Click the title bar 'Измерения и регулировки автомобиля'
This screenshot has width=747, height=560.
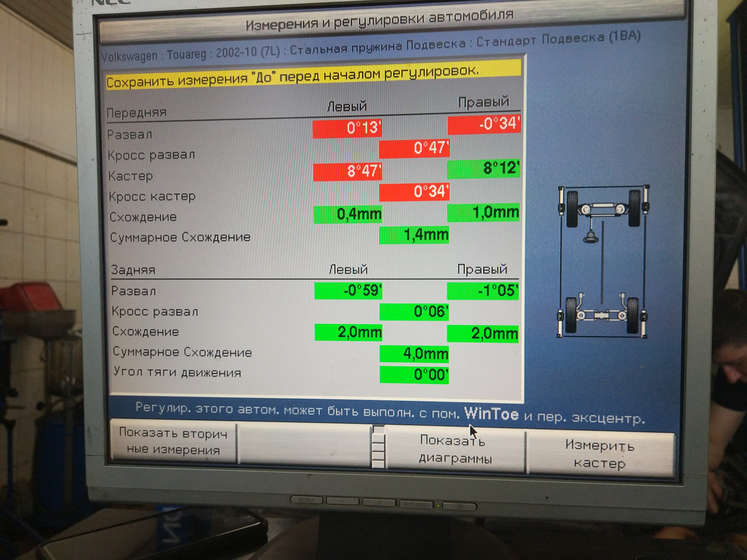coord(380,20)
